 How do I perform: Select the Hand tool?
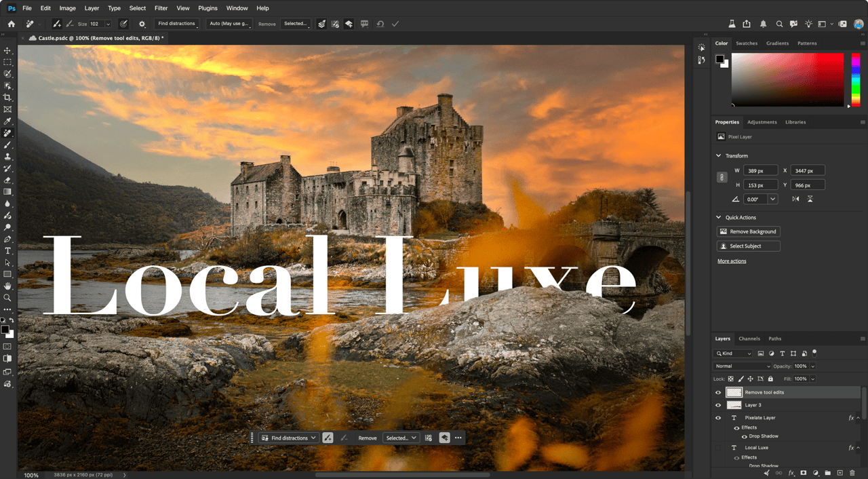click(x=7, y=286)
